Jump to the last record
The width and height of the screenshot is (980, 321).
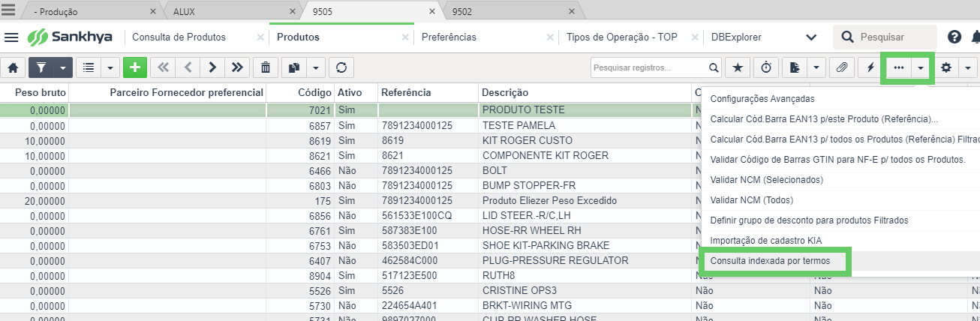237,67
